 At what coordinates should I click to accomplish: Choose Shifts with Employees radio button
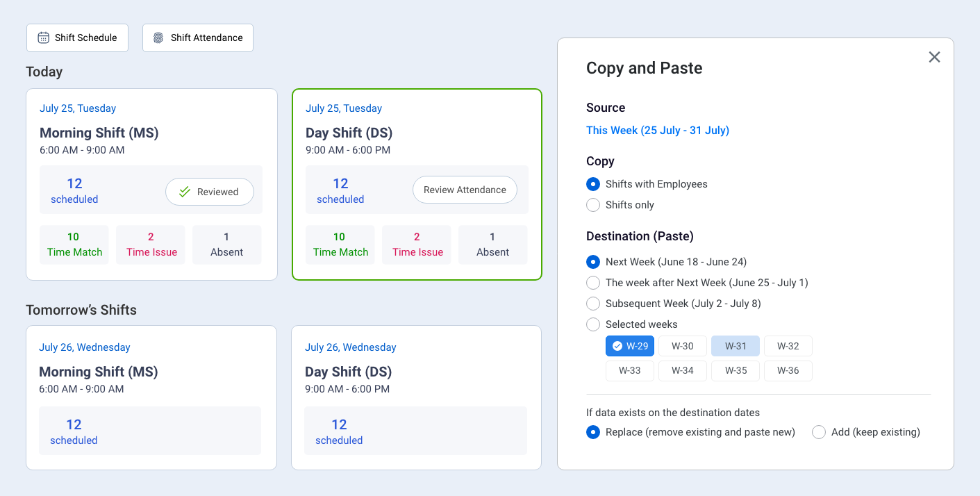point(593,184)
